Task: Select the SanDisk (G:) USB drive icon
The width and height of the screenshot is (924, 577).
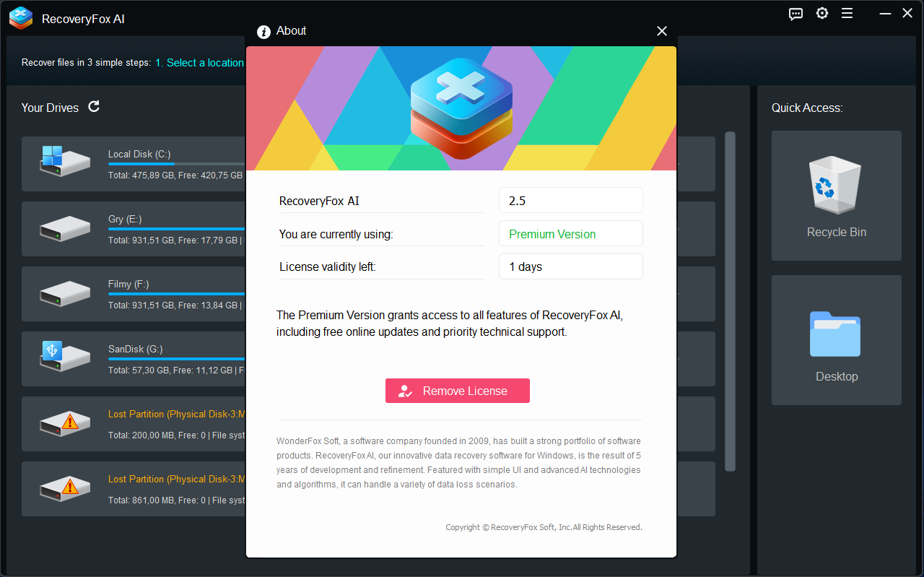Action: (64, 357)
